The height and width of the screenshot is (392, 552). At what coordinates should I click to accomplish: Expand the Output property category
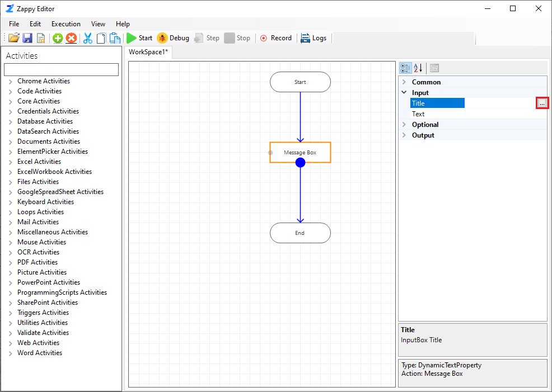[404, 135]
